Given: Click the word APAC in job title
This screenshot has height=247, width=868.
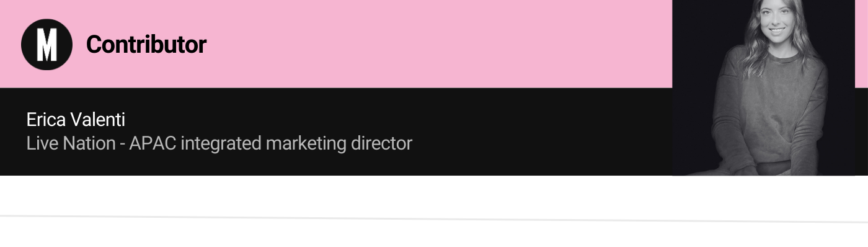Looking at the screenshot, I should [x=153, y=143].
